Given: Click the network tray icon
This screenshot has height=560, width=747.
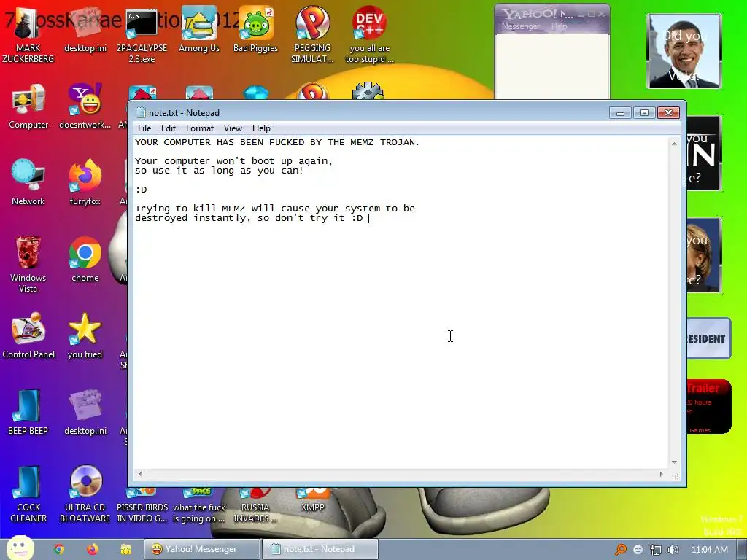Looking at the screenshot, I should point(656,550).
